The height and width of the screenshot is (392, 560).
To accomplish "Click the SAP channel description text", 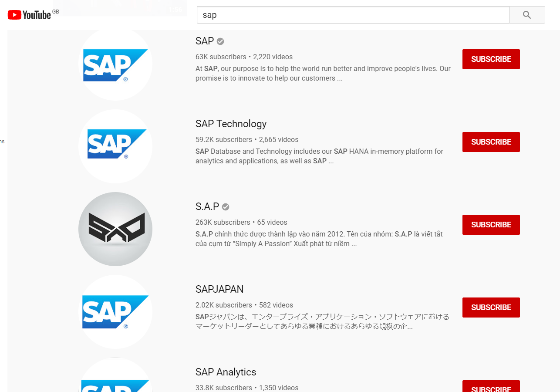I will coord(323,74).
